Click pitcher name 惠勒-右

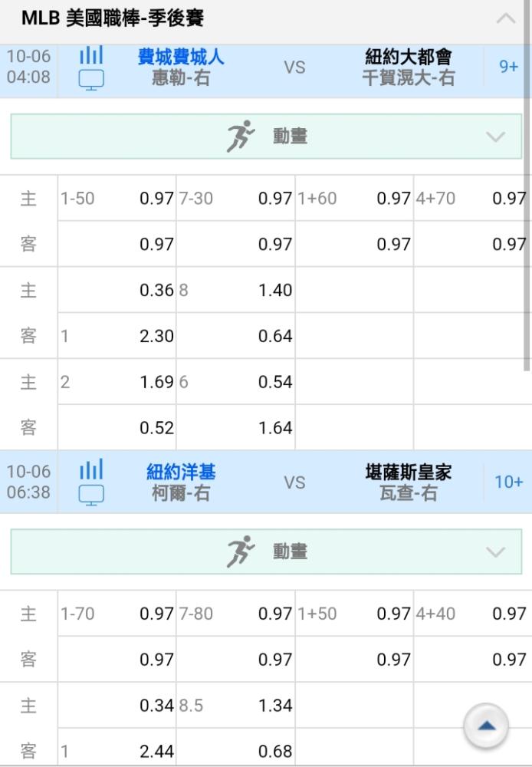tap(181, 77)
